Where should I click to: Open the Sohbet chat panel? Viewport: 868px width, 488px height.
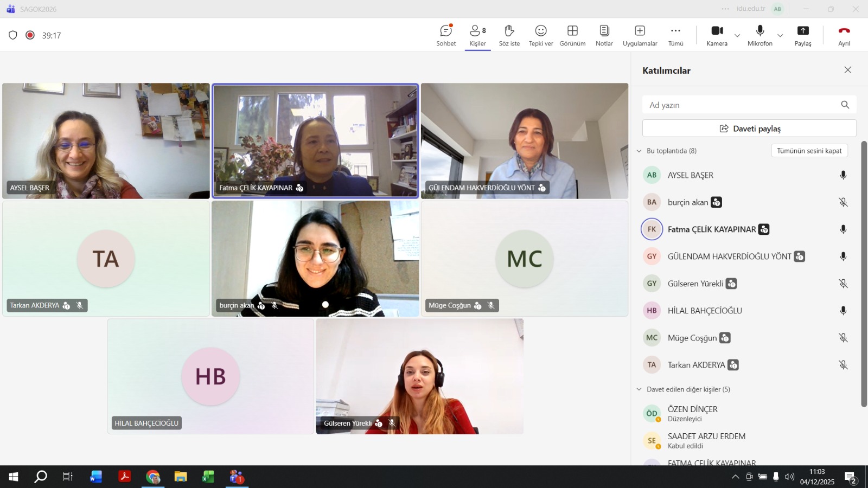(446, 35)
